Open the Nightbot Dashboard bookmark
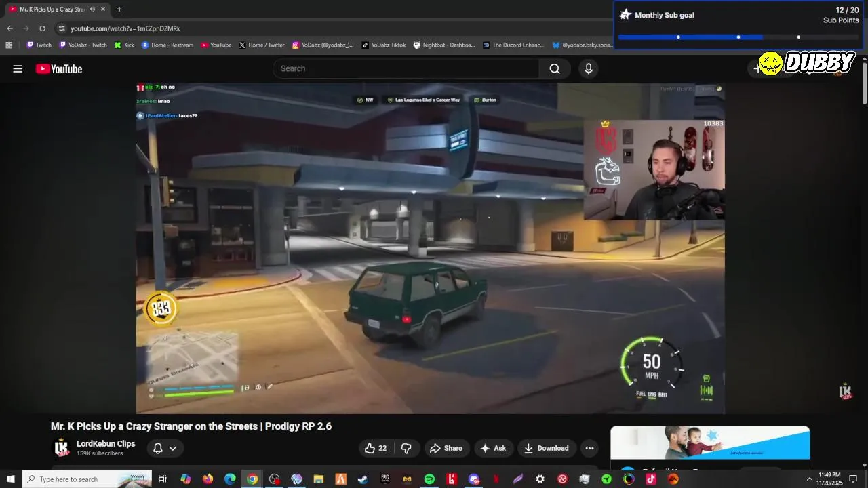Image resolution: width=868 pixels, height=488 pixels. pos(444,45)
